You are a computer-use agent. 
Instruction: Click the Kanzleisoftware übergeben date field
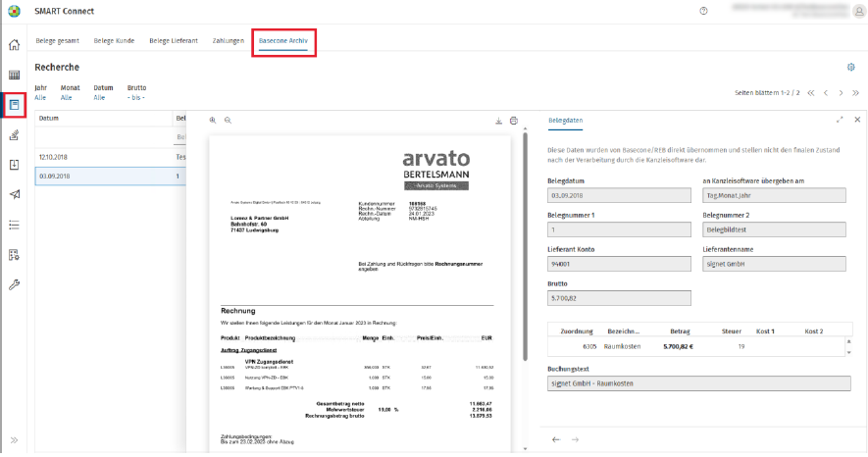(x=774, y=195)
